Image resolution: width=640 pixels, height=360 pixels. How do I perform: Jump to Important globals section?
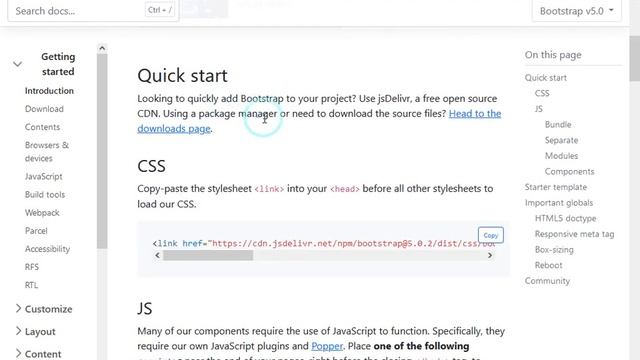559,203
